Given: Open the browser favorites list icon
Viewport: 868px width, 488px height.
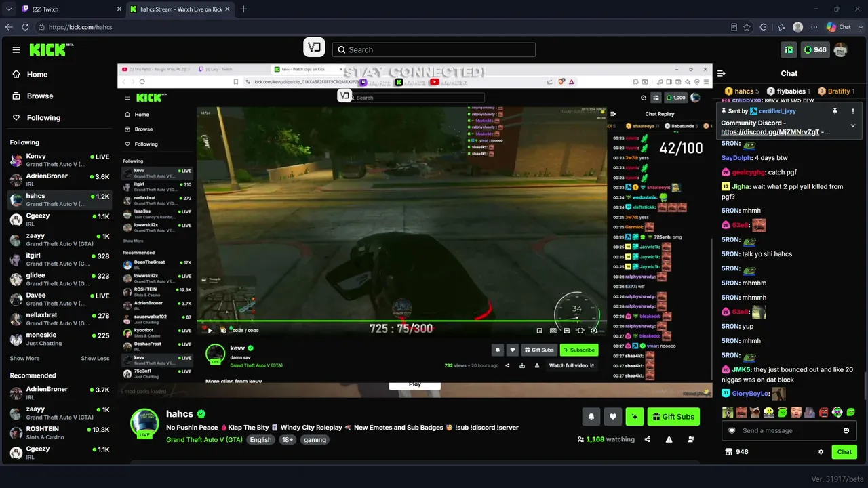Looking at the screenshot, I should [x=781, y=27].
